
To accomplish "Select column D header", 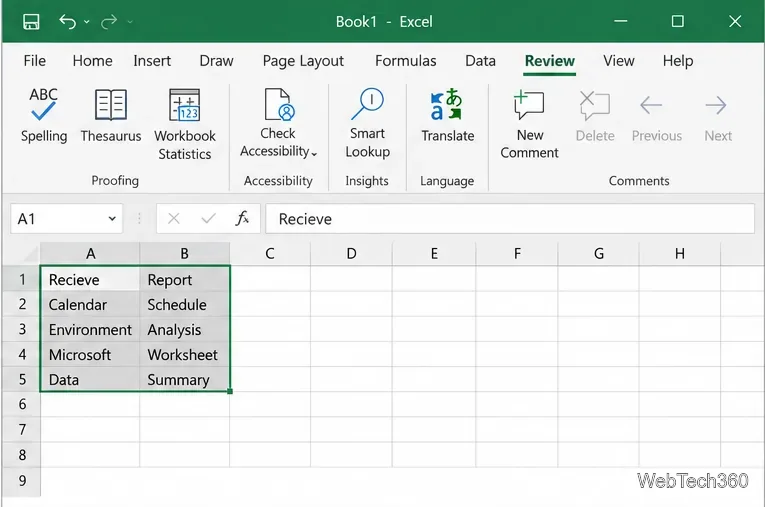I will (351, 254).
